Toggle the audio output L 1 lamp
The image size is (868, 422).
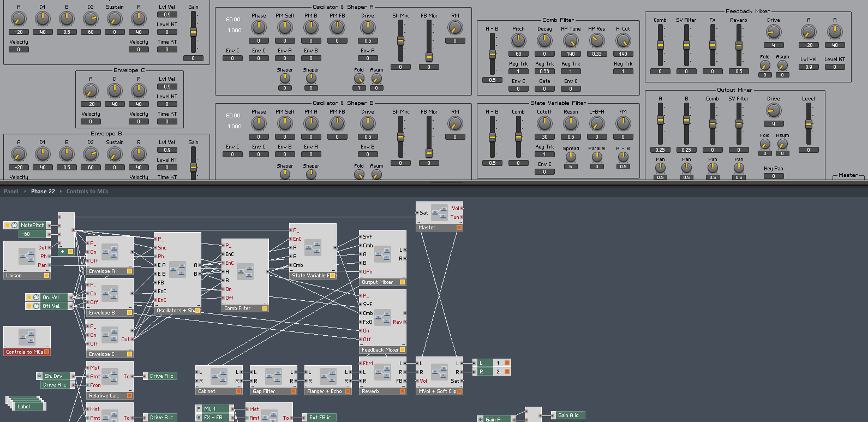tap(507, 362)
